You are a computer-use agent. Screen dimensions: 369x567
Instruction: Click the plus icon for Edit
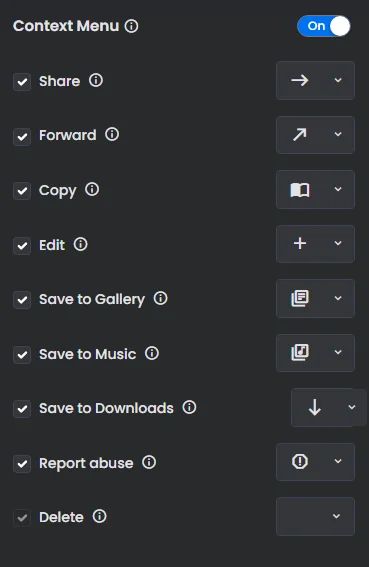click(x=300, y=243)
